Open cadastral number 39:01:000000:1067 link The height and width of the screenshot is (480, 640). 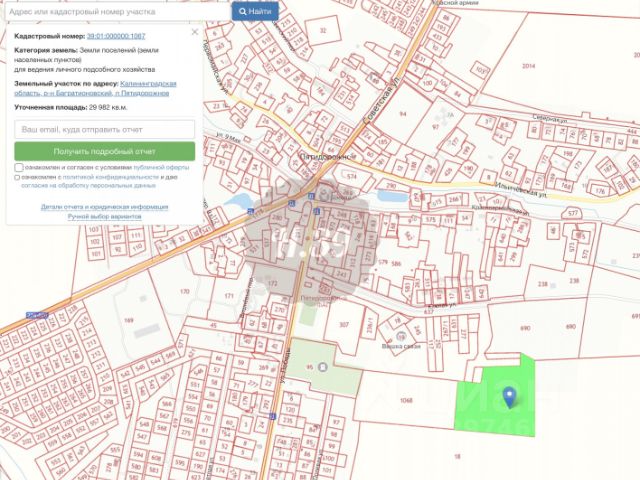coord(116,36)
